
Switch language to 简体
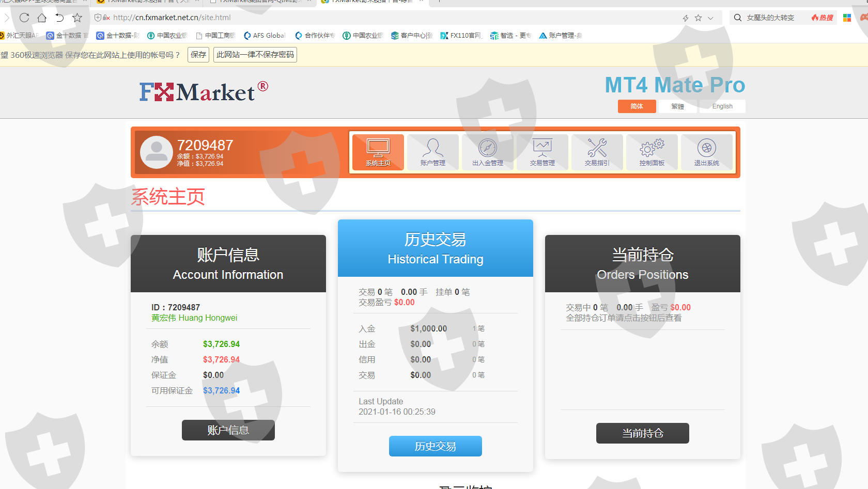point(637,106)
